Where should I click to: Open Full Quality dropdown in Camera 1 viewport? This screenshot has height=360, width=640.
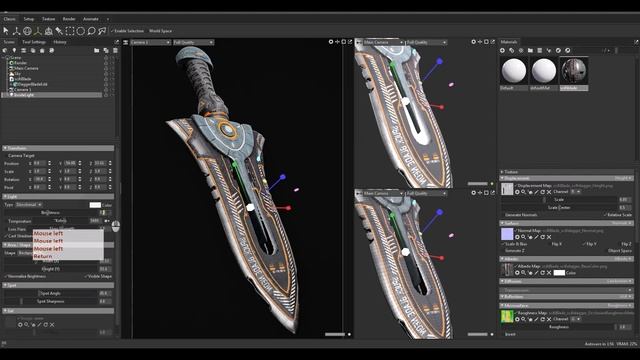coord(193,42)
